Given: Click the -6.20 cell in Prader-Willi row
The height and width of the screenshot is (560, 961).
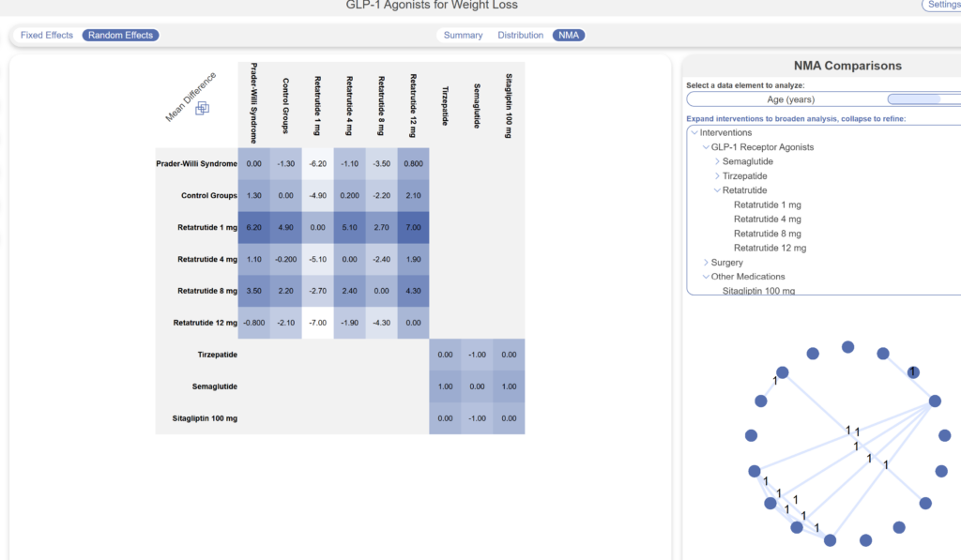Looking at the screenshot, I should coord(317,163).
